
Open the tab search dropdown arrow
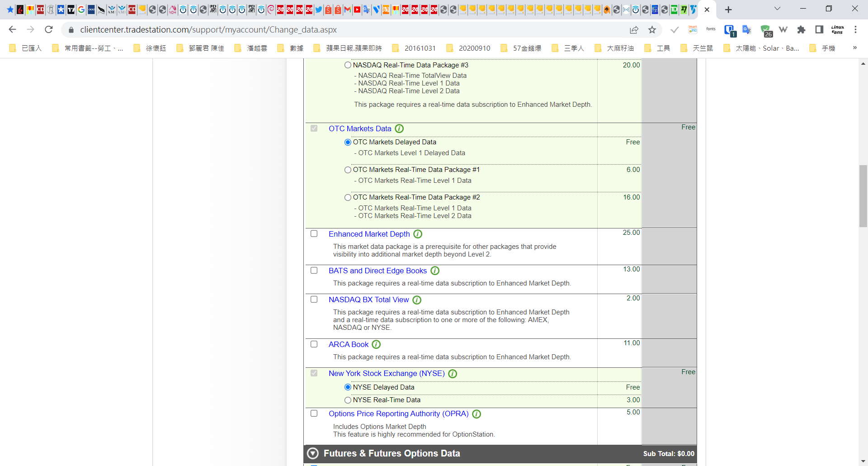click(777, 9)
